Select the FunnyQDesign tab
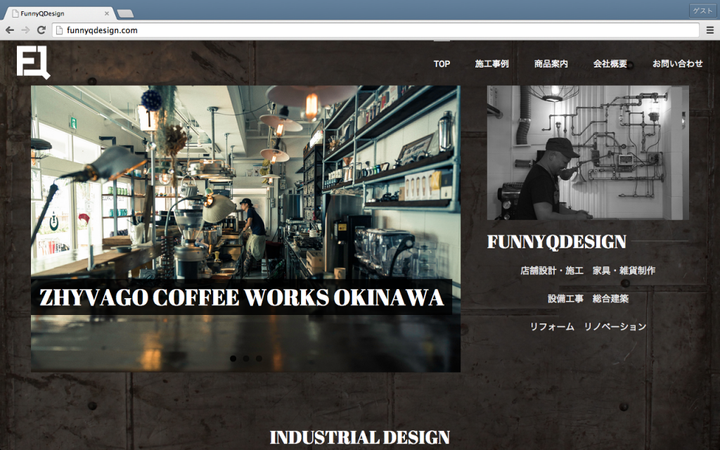The height and width of the screenshot is (450, 720). point(58,13)
